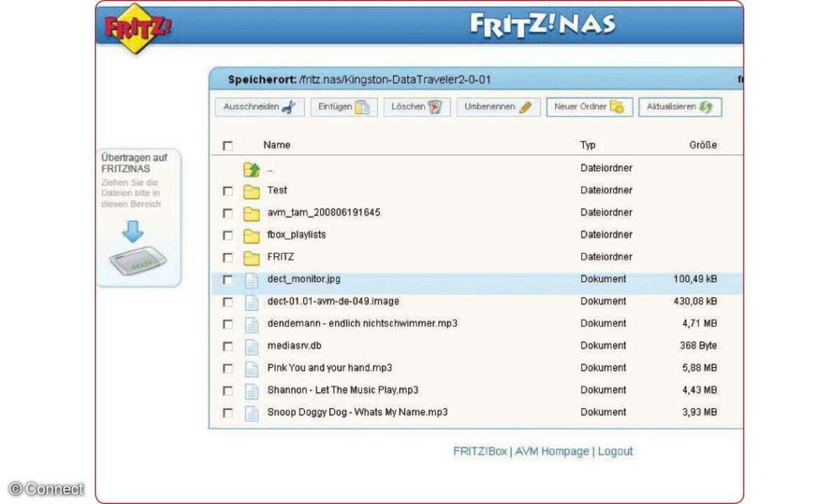The height and width of the screenshot is (504, 840).
Task: Click the 368 Byte size value
Action: click(x=699, y=345)
